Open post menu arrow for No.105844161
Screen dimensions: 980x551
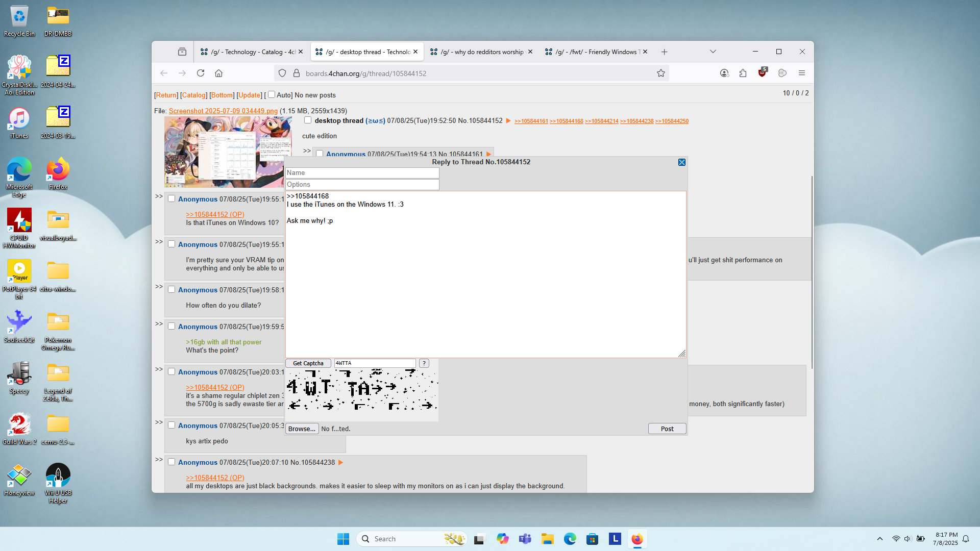click(488, 154)
